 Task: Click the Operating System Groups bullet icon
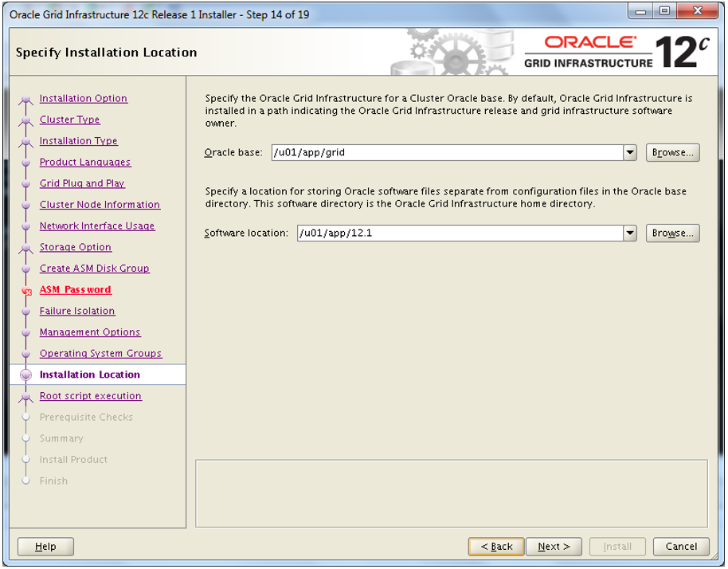26,354
